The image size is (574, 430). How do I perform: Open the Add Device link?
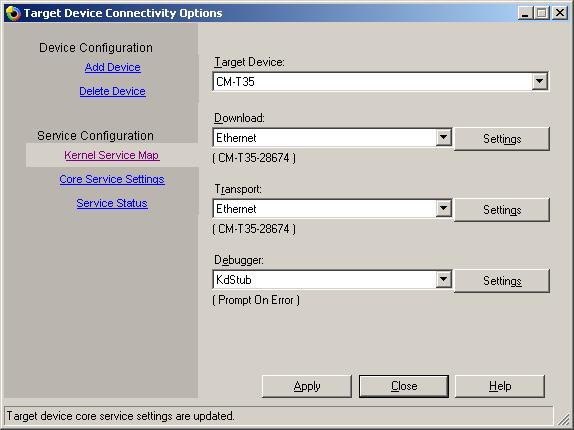(x=112, y=67)
